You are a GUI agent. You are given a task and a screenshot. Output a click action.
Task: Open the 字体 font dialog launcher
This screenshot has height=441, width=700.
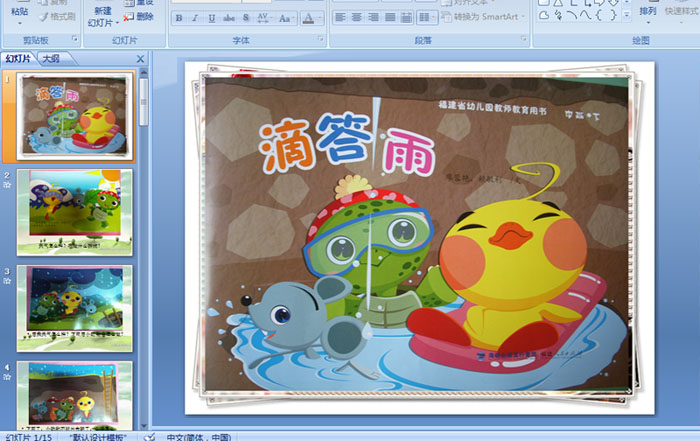pos(320,39)
